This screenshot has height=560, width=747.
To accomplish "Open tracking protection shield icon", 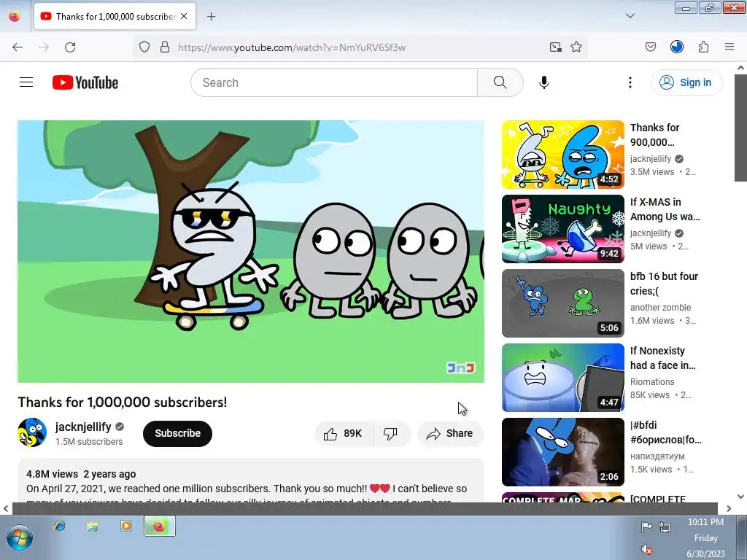I will [x=144, y=47].
